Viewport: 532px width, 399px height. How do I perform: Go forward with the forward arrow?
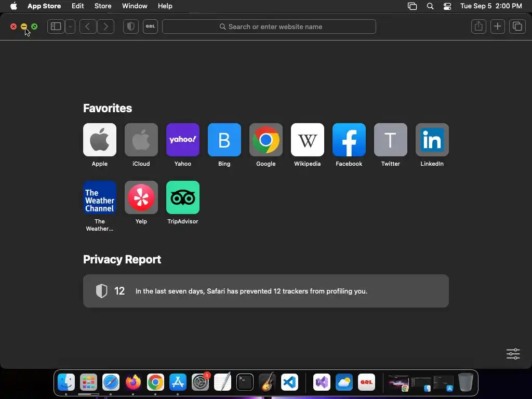(x=105, y=26)
